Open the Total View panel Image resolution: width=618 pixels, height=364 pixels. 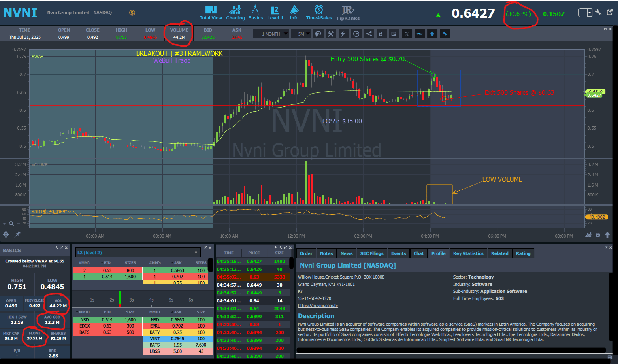point(211,13)
